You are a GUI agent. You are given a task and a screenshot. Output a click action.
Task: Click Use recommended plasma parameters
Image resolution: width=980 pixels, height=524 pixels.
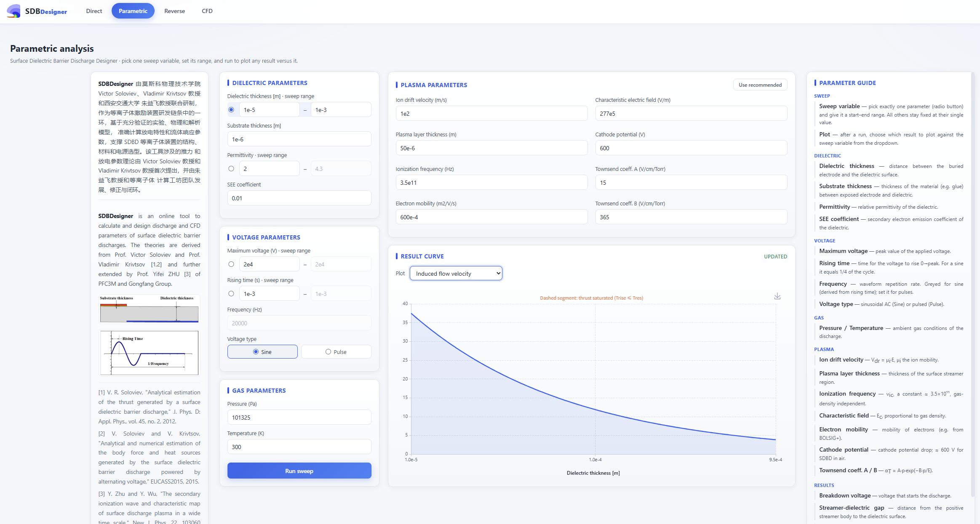pyautogui.click(x=760, y=85)
